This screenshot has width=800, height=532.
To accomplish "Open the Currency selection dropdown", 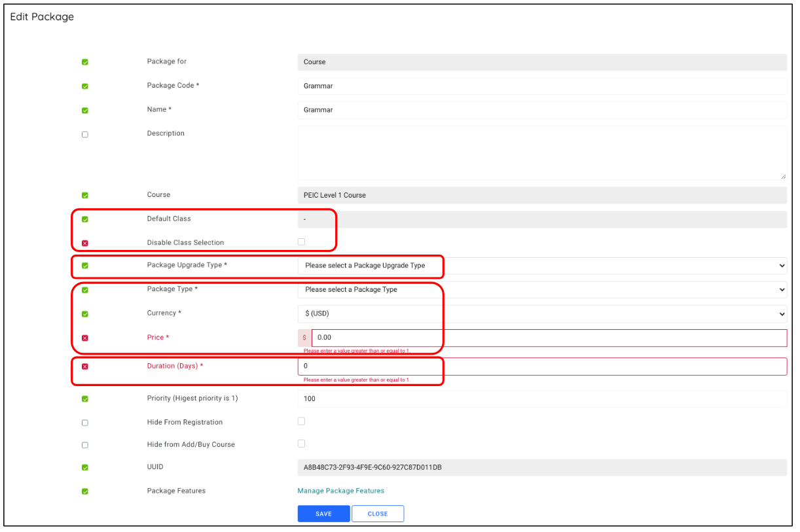I will [x=783, y=313].
